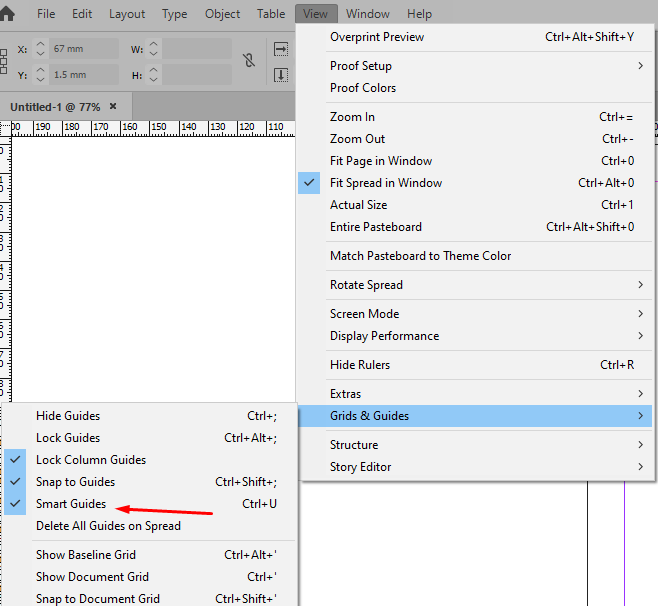Select Lock Guides

point(149,438)
